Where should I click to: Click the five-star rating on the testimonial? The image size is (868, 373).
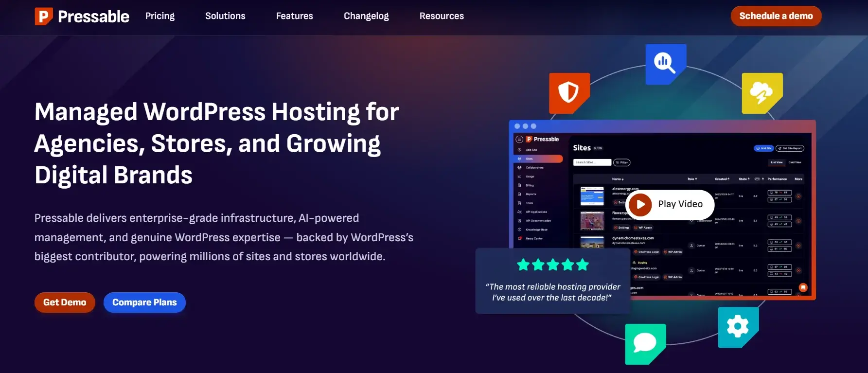click(x=553, y=265)
